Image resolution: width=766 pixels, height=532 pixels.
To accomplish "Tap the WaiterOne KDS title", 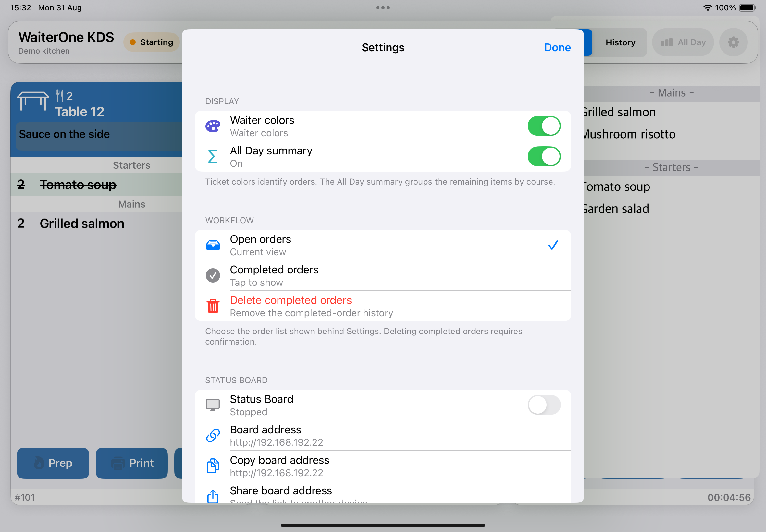I will coord(66,37).
